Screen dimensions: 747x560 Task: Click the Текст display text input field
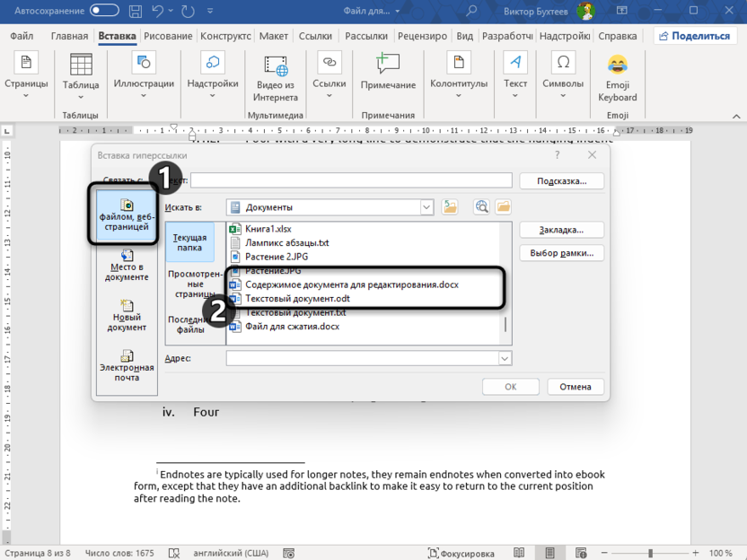click(x=351, y=181)
